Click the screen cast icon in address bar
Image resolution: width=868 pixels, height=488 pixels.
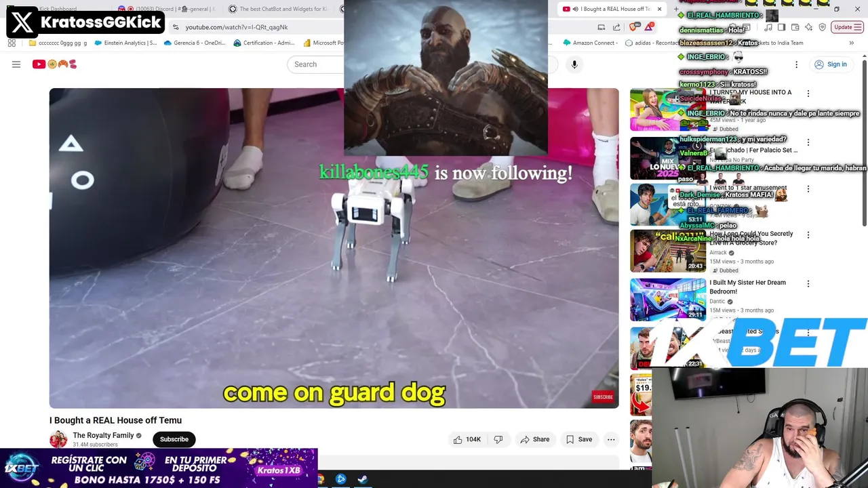click(x=601, y=27)
